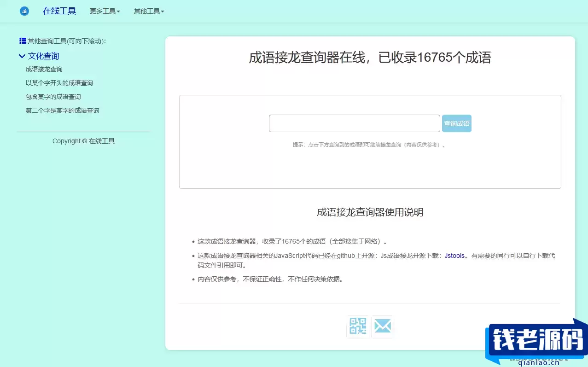Image resolution: width=588 pixels, height=367 pixels.
Task: Open 成语接龙查询 in sidebar
Action: (x=44, y=69)
